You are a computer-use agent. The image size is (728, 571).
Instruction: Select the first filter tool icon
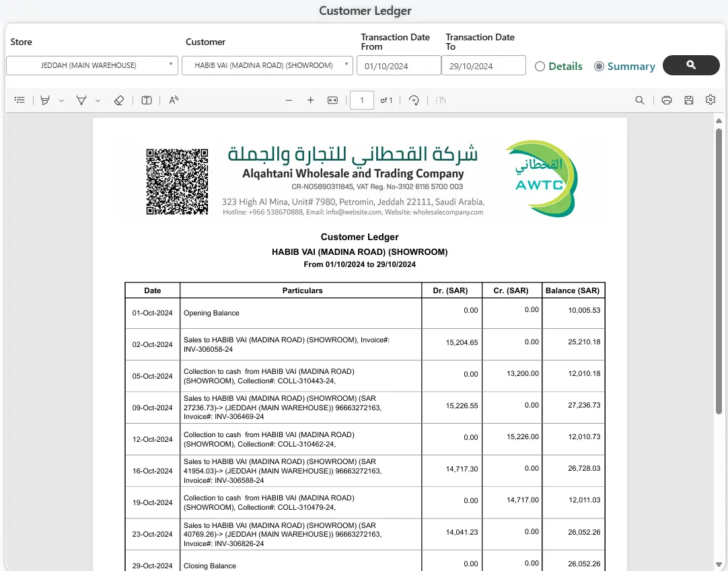(x=45, y=100)
